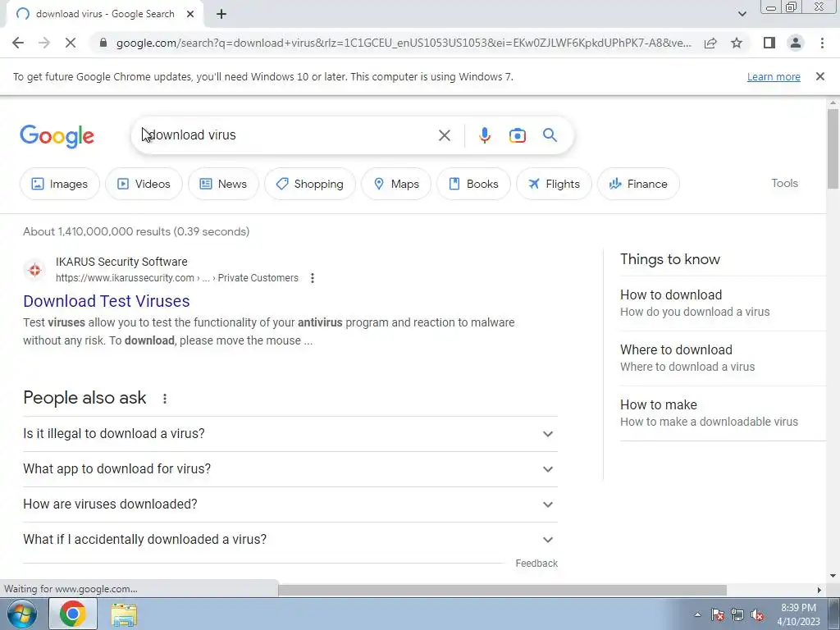840x630 pixels.
Task: Open the Learn more link
Action: 774,76
